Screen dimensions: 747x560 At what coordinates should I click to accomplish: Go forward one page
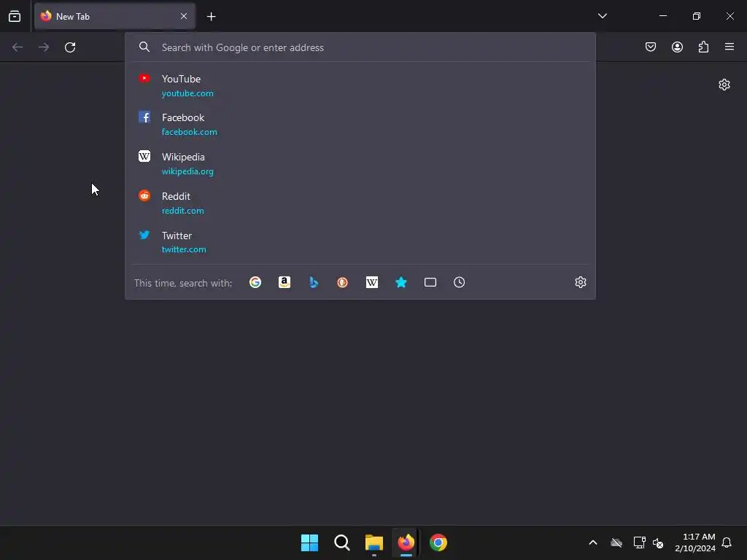pos(44,47)
